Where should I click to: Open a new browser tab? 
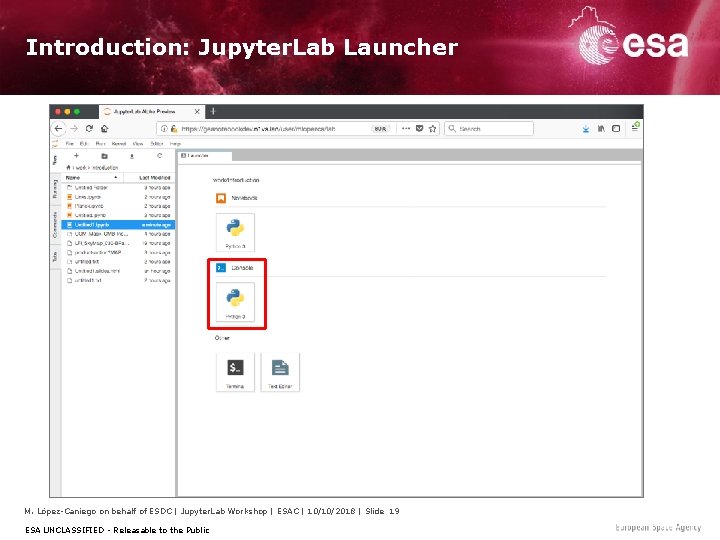click(x=213, y=111)
